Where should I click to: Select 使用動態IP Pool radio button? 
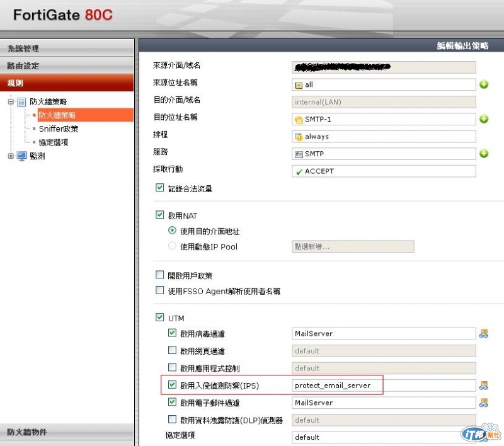point(172,246)
